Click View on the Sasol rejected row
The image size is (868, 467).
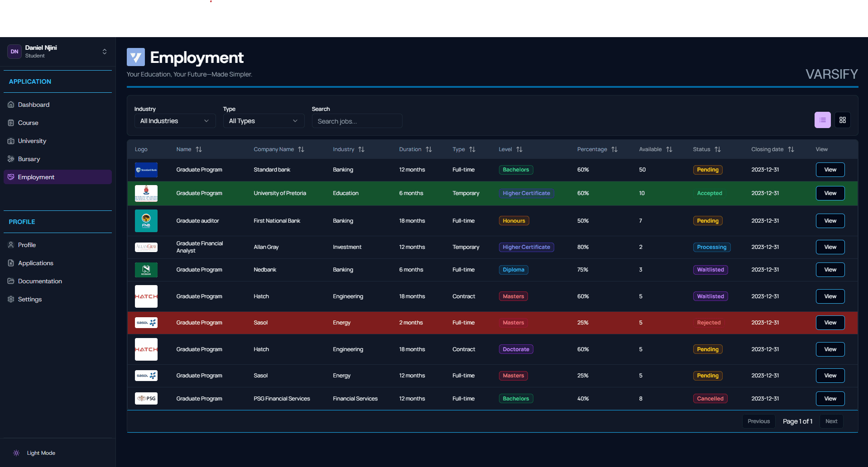tap(830, 322)
